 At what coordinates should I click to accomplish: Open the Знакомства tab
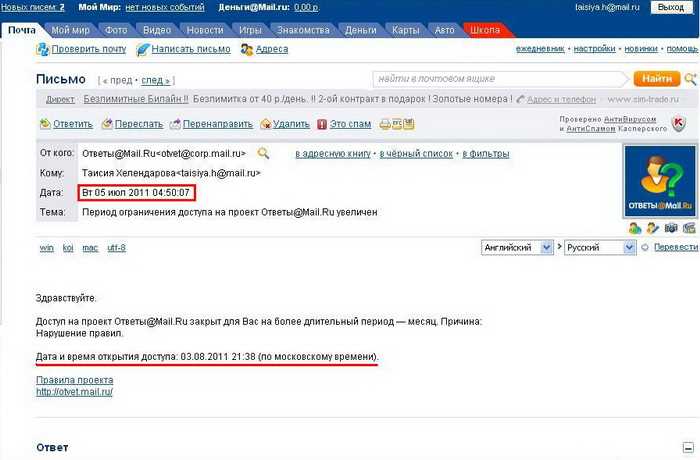pos(303,30)
